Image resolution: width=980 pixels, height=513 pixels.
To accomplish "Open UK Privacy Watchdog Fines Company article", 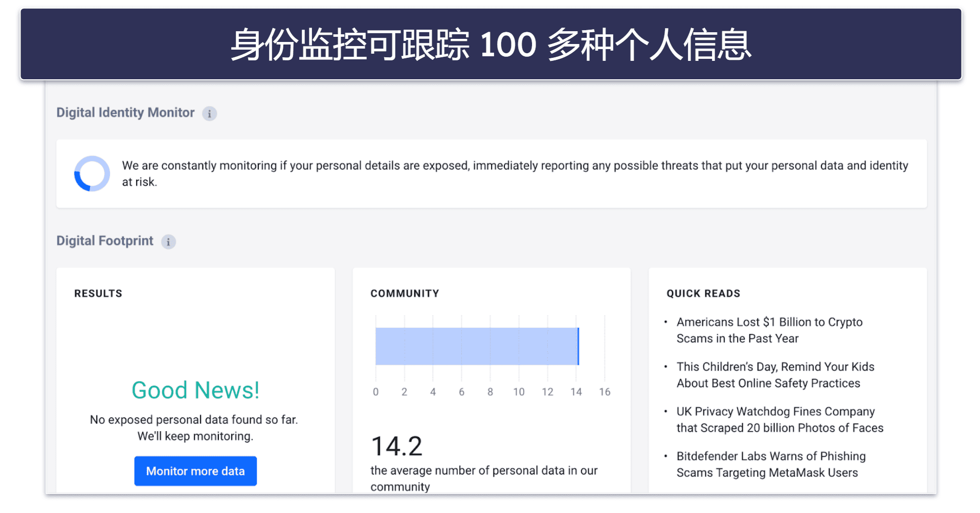I will click(x=779, y=419).
